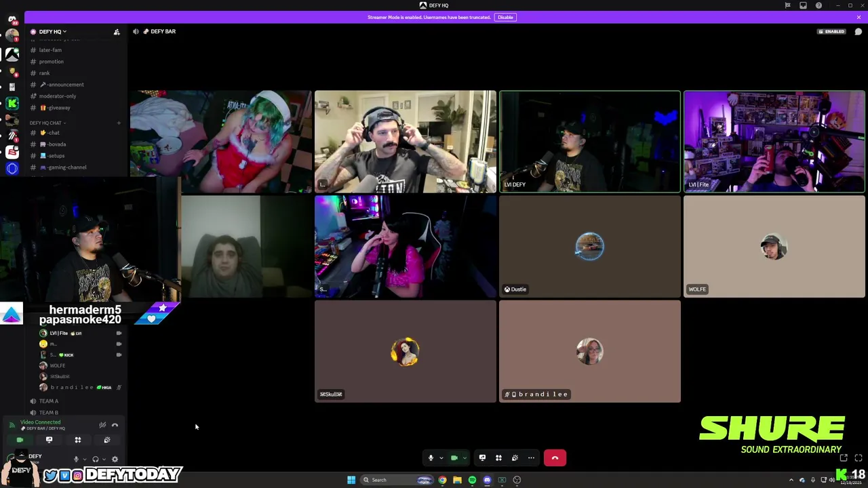Dismiss the Streamer Mode banner
Viewport: 868px width, 488px height.
(x=859, y=17)
